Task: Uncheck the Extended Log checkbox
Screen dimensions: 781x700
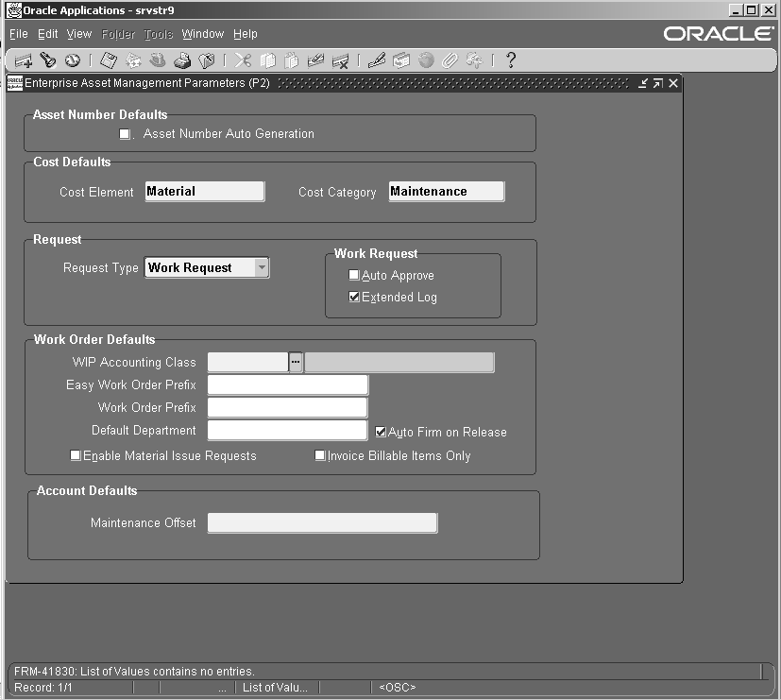Action: (x=353, y=297)
